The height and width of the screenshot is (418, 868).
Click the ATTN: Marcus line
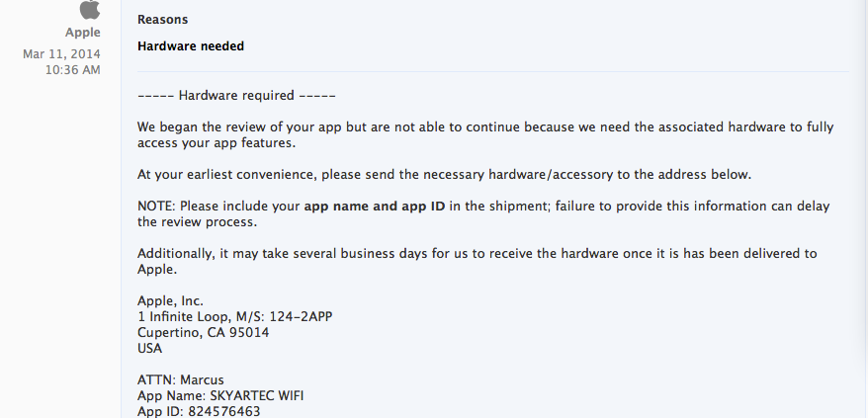[181, 380]
